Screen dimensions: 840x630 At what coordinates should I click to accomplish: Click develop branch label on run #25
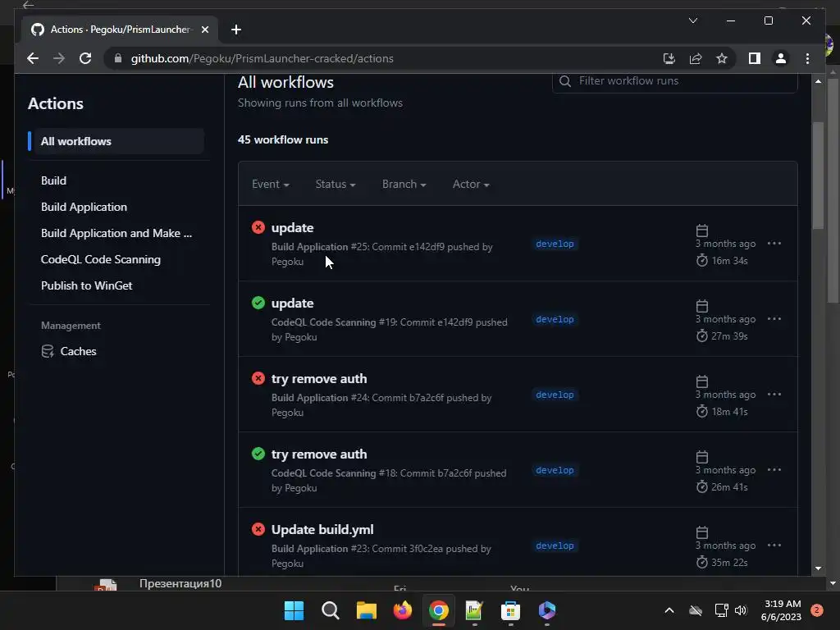(555, 244)
